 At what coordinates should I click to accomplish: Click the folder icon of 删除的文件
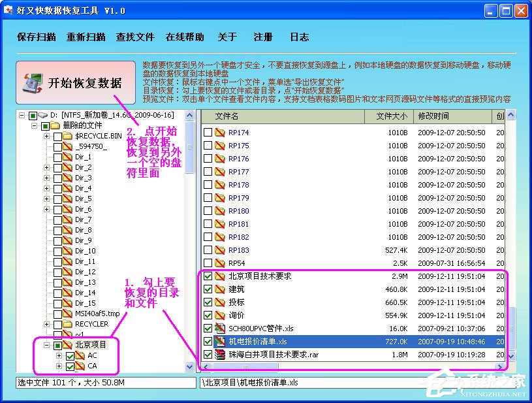coord(56,125)
